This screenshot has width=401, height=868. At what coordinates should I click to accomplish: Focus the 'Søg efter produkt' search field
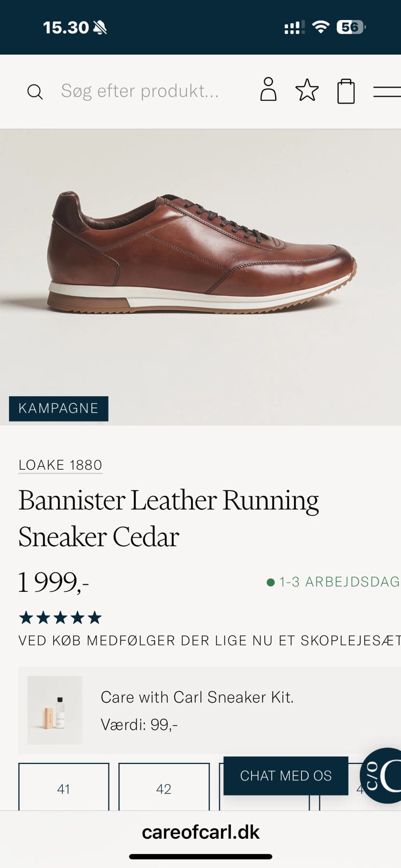(140, 91)
